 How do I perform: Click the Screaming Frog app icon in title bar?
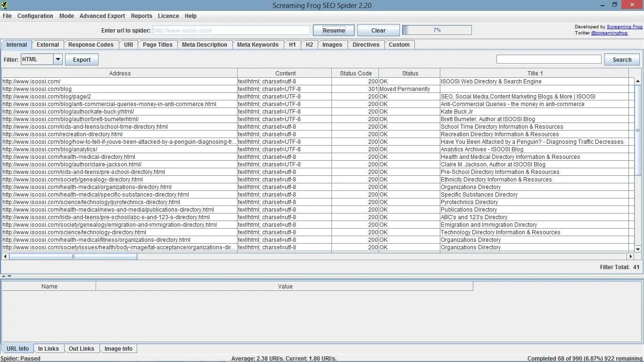4,5
